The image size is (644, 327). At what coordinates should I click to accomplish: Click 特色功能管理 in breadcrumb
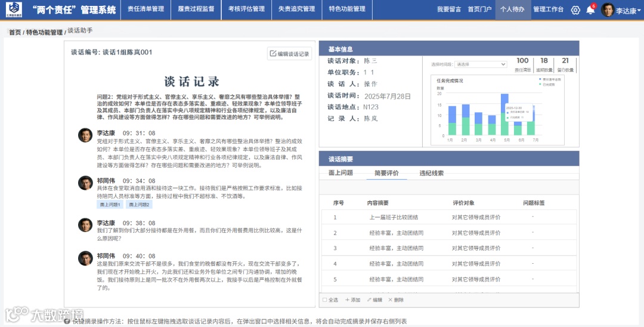coord(44,32)
